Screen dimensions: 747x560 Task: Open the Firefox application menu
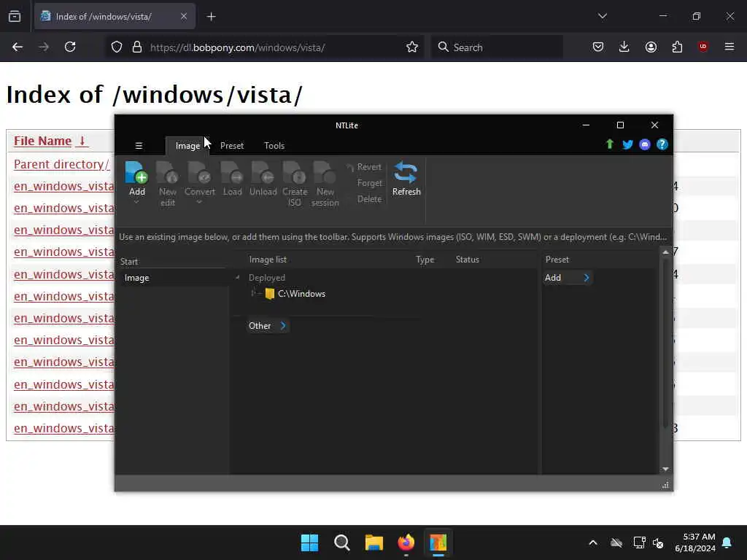729,47
